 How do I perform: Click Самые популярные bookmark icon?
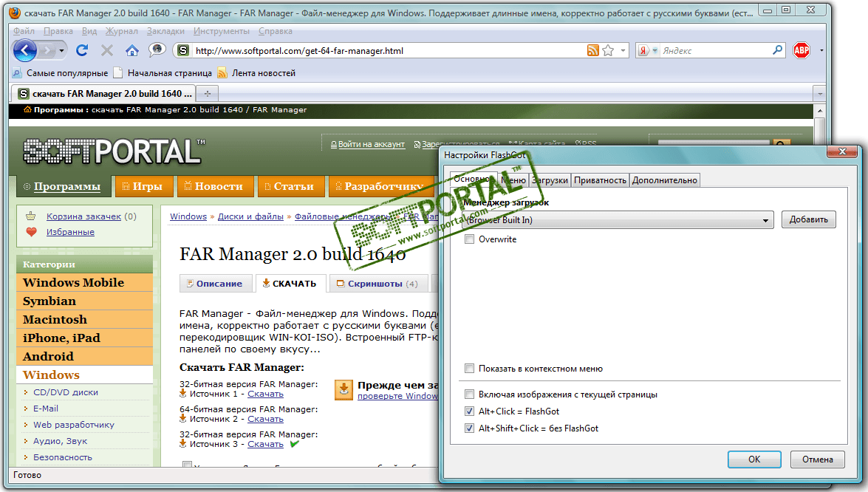pyautogui.click(x=17, y=73)
